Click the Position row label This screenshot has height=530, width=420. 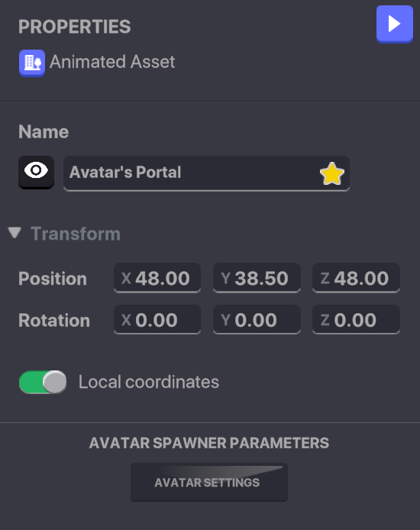tap(53, 279)
